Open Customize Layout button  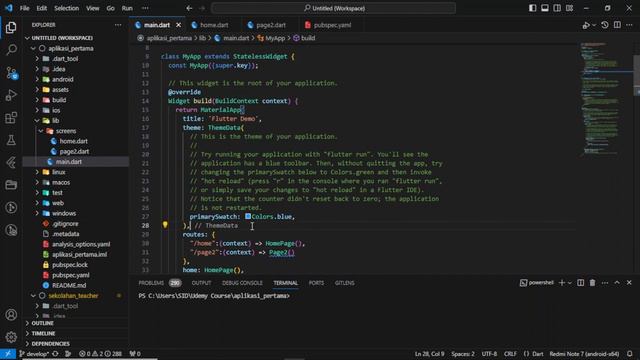click(x=569, y=8)
